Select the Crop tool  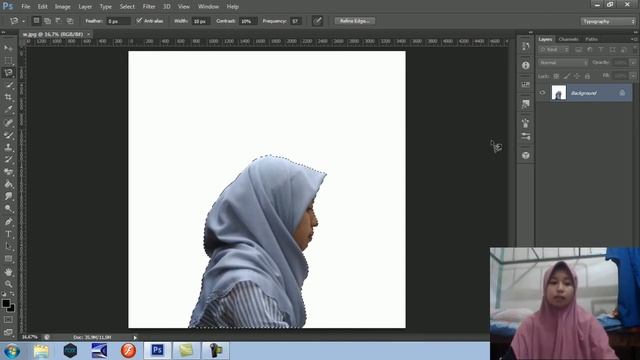point(8,97)
